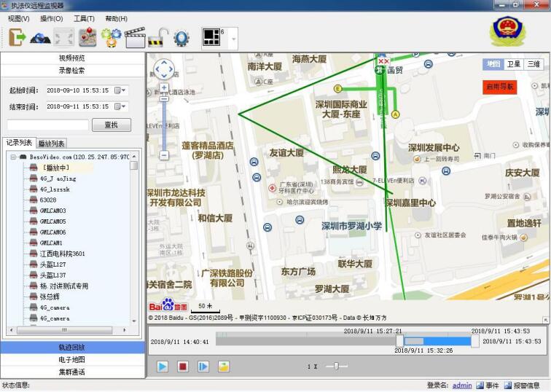Open the split layout dropdown arrow

233,39
